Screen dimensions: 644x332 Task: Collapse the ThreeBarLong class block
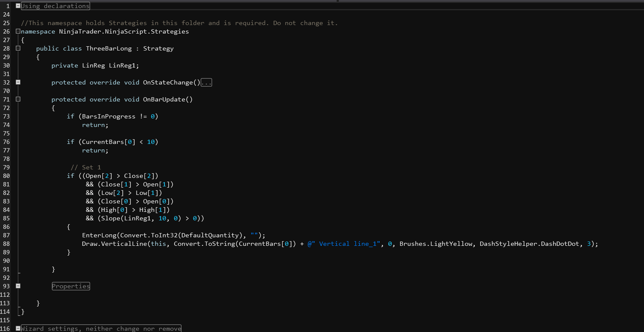coord(18,48)
